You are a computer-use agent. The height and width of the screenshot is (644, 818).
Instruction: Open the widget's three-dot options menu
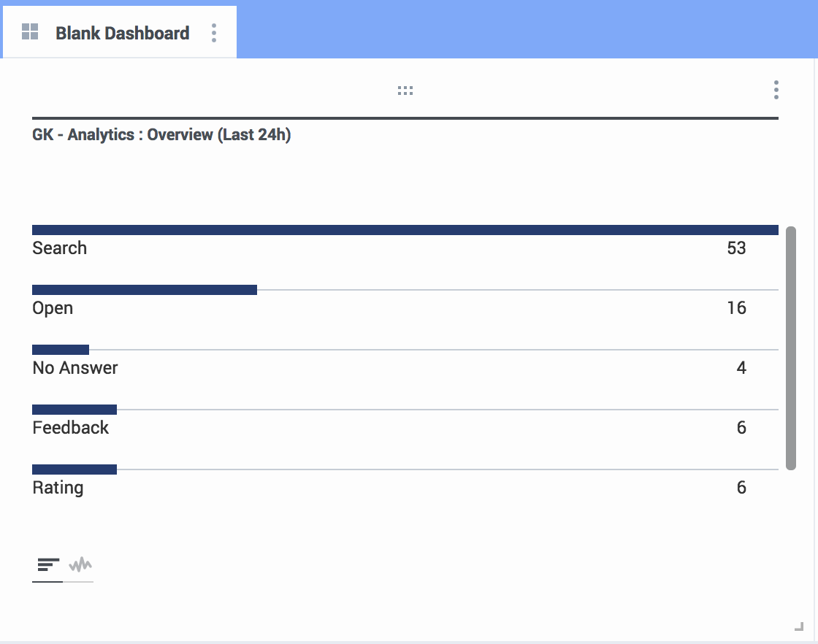coord(776,90)
